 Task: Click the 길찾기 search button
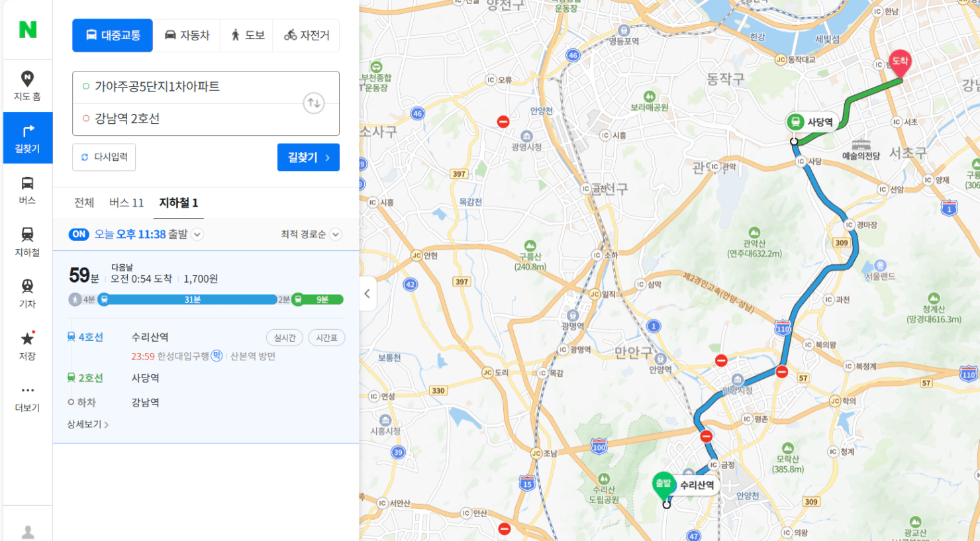[x=309, y=157]
